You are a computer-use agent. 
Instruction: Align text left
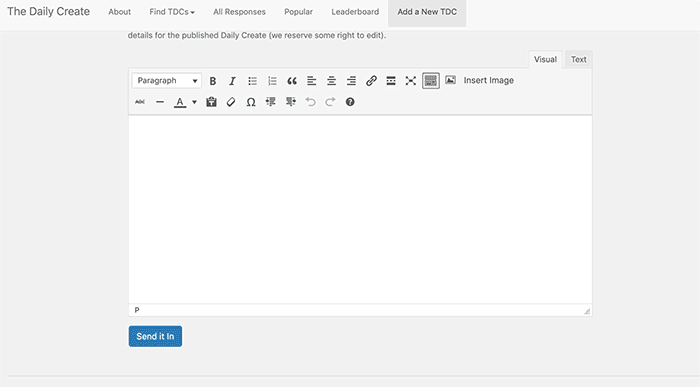(312, 81)
